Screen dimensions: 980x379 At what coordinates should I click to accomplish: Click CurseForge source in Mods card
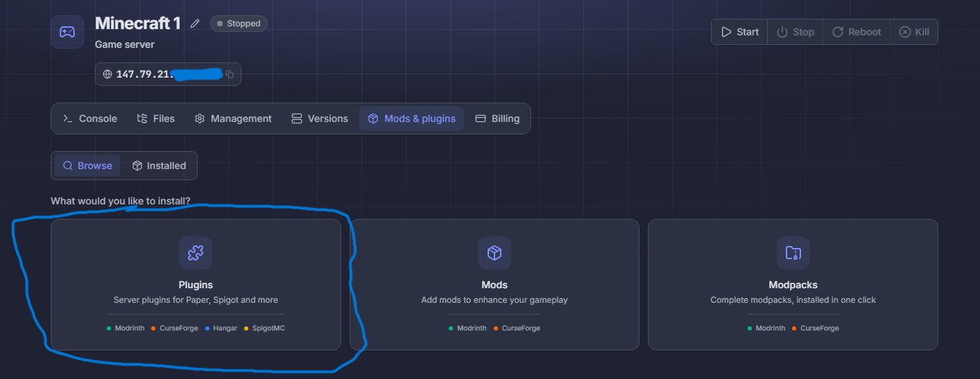point(517,328)
